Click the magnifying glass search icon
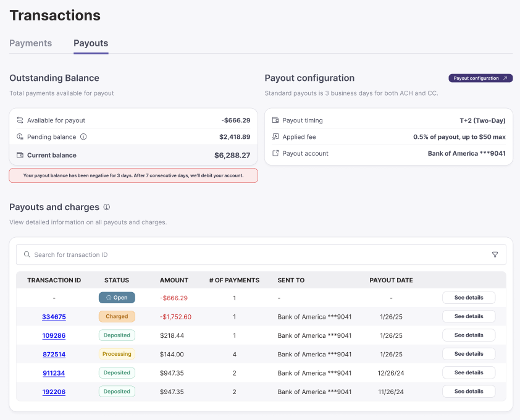The image size is (520, 420). [x=27, y=254]
